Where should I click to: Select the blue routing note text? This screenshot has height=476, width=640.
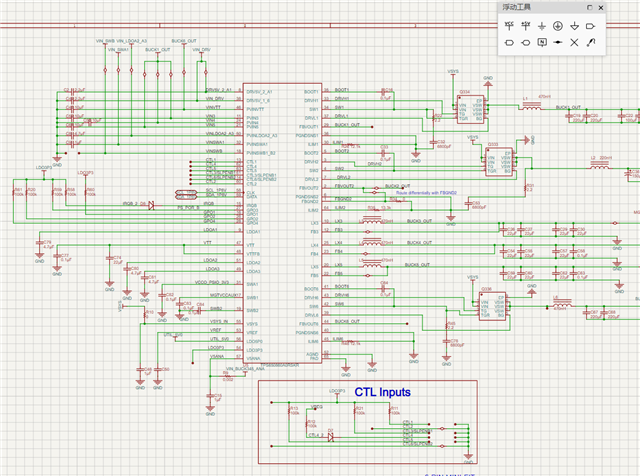(426, 193)
